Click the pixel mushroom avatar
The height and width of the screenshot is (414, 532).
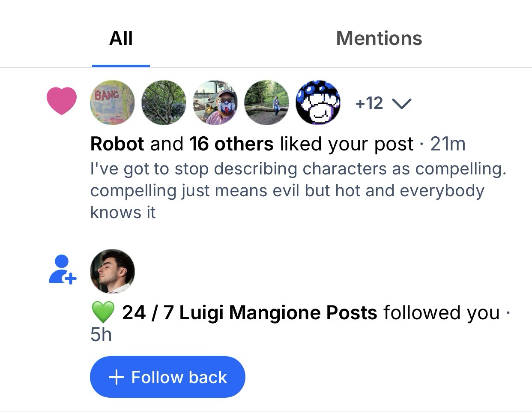318,102
